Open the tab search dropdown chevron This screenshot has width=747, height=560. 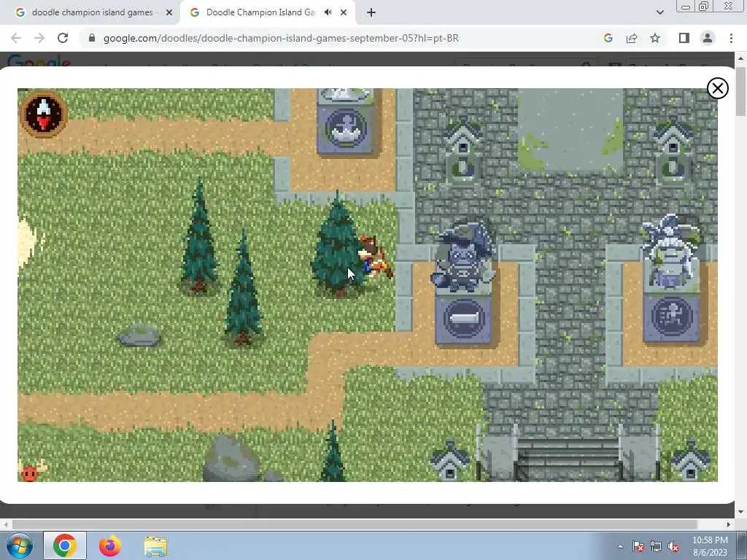click(x=659, y=12)
